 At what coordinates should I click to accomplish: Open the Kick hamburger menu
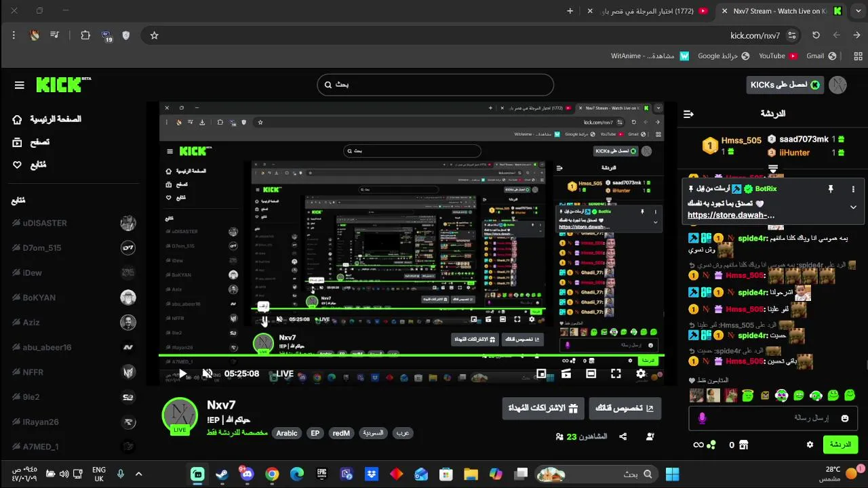tap(19, 85)
